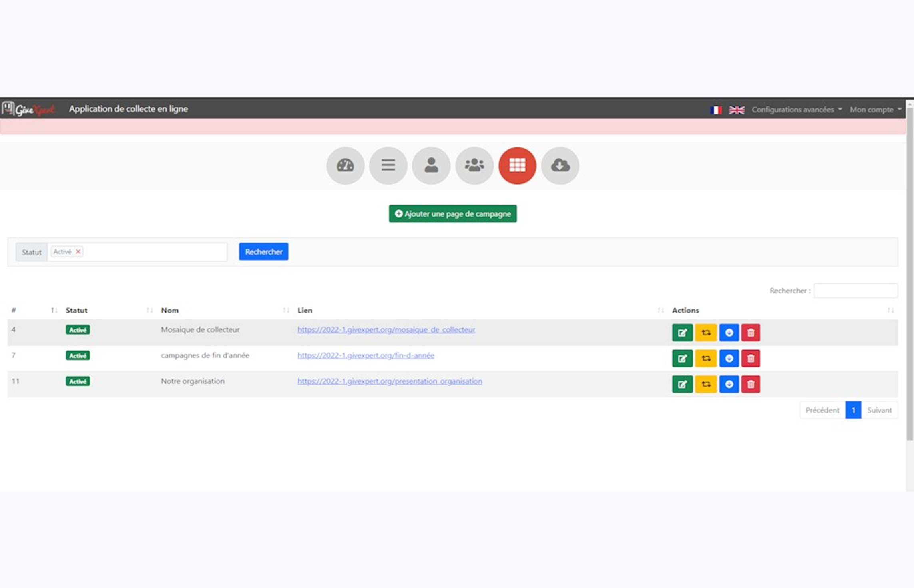Click the table Rechercher input field
The width and height of the screenshot is (914, 588).
(x=856, y=291)
